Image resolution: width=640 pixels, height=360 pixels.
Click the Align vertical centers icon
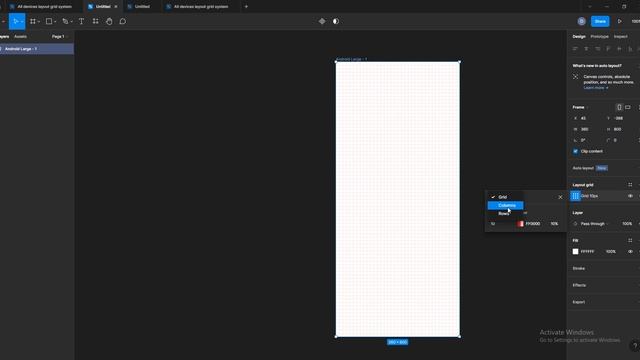coord(620,49)
